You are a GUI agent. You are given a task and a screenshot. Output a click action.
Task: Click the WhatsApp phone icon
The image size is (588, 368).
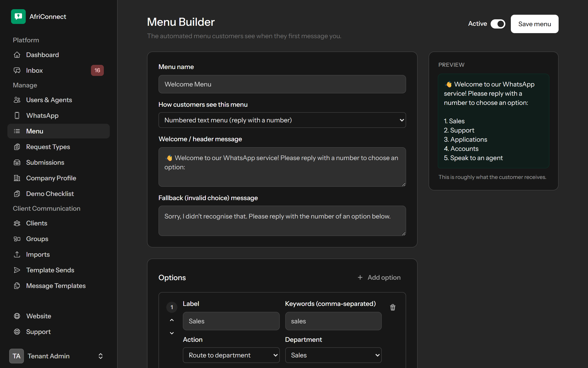point(17,115)
